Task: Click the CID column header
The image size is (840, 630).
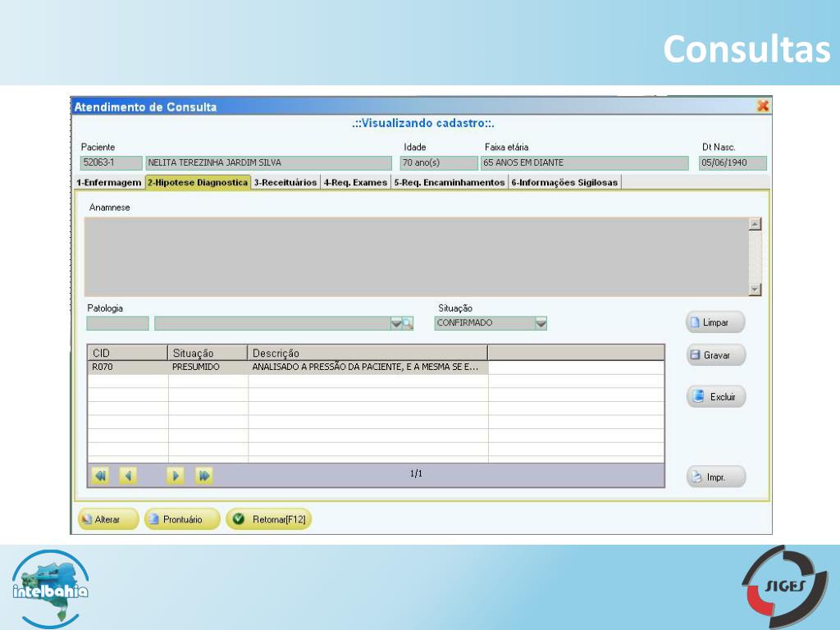Action: [x=127, y=353]
